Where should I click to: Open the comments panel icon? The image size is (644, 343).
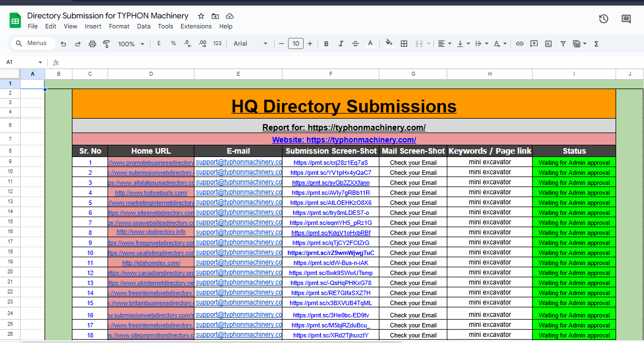[x=626, y=19]
